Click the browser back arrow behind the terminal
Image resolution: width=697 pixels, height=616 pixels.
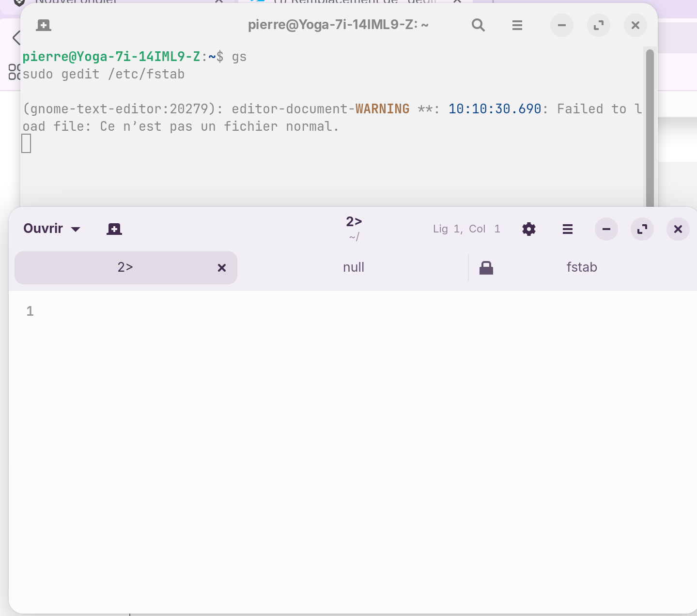(15, 37)
